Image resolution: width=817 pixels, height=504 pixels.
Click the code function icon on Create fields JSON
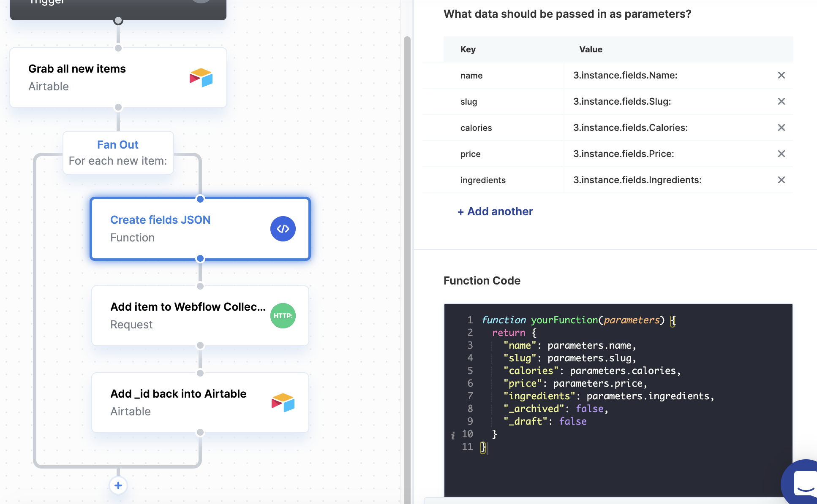283,229
